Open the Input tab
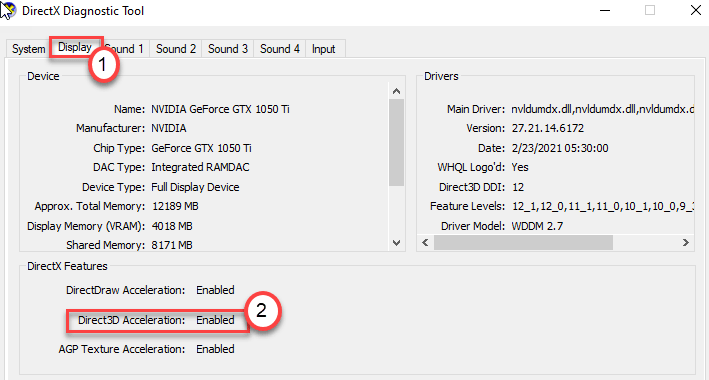 click(324, 49)
